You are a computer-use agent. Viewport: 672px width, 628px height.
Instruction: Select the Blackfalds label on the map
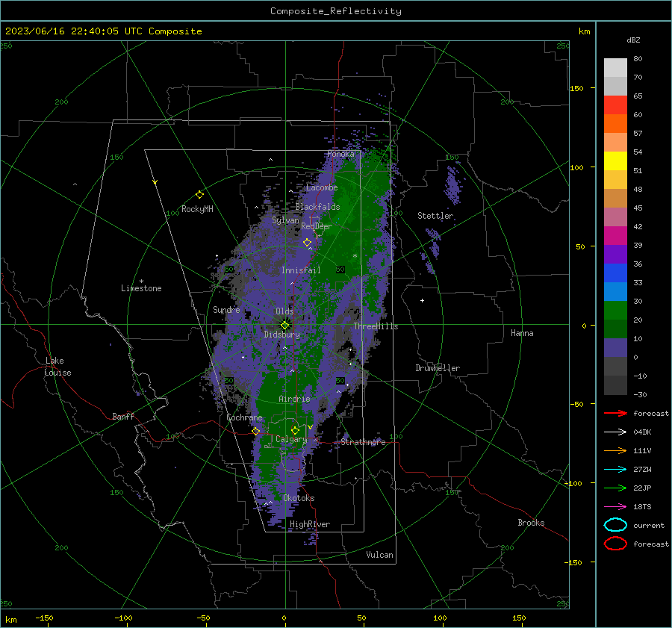pyautogui.click(x=317, y=207)
